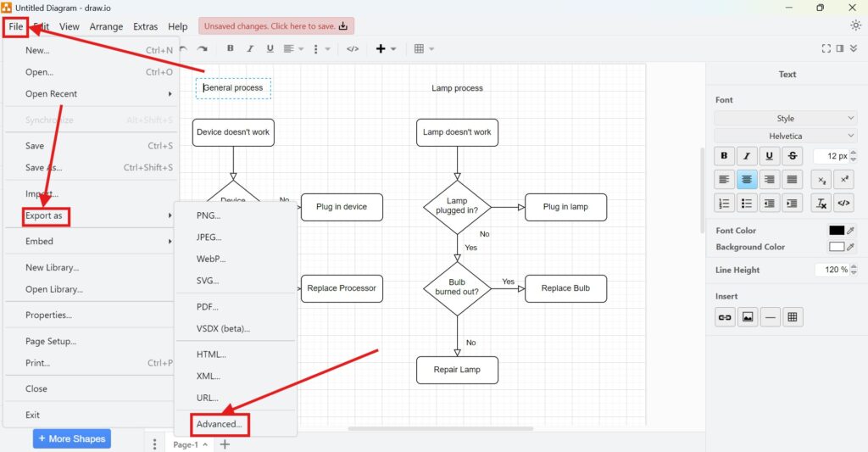The image size is (868, 452).
Task: Click the insert image icon in Text panel
Action: [x=747, y=317]
